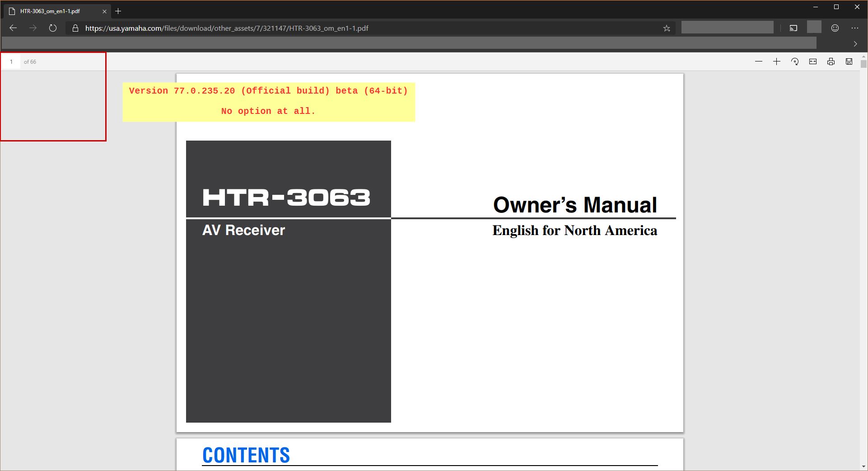Refresh the current page

tap(53, 28)
